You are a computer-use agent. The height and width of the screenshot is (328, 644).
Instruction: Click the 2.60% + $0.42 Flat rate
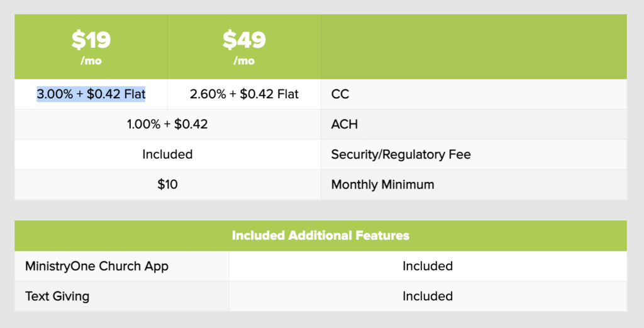244,94
